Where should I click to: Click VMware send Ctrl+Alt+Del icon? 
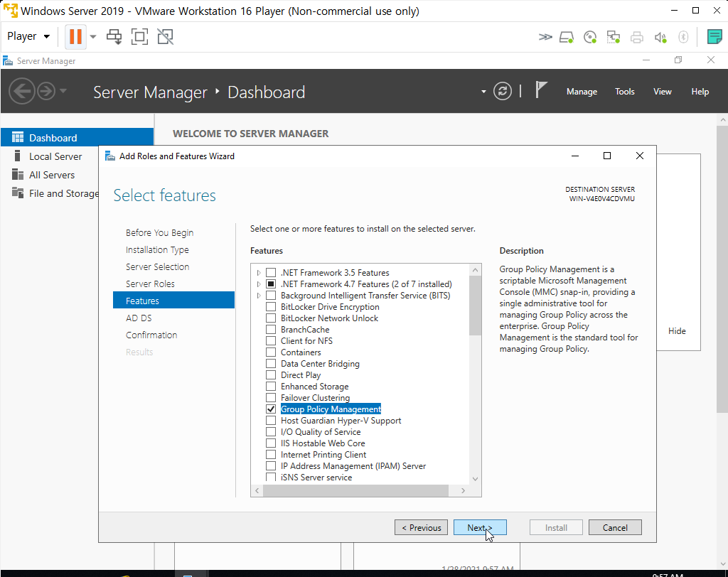point(114,36)
